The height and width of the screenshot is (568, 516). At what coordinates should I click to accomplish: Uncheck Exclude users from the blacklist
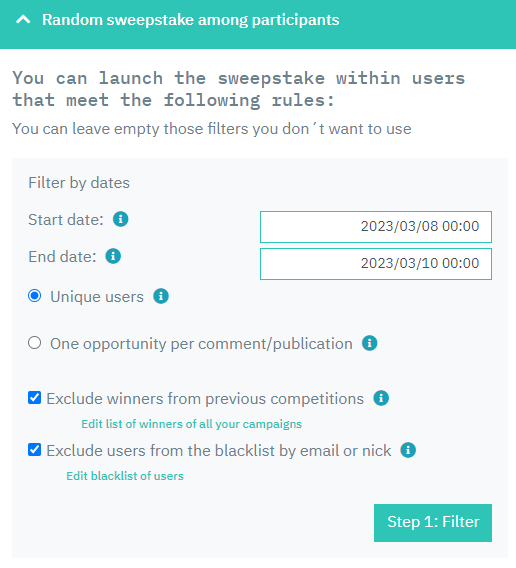point(34,450)
